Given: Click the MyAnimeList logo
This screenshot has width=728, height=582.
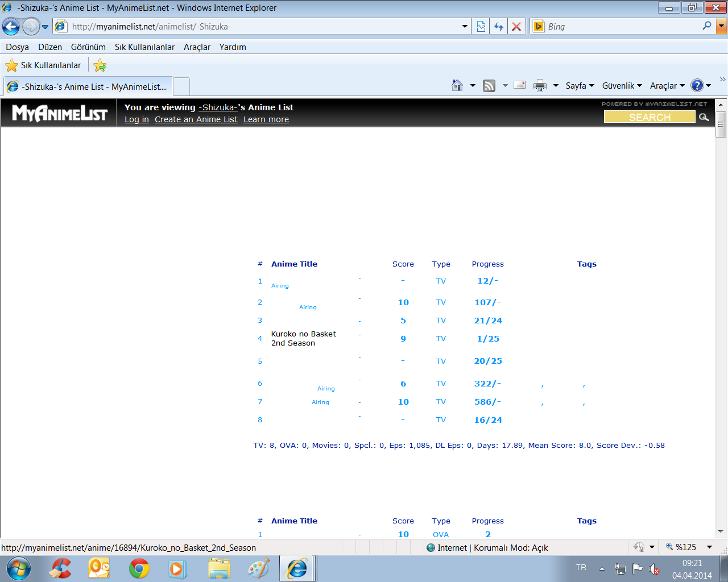Looking at the screenshot, I should tap(60, 113).
